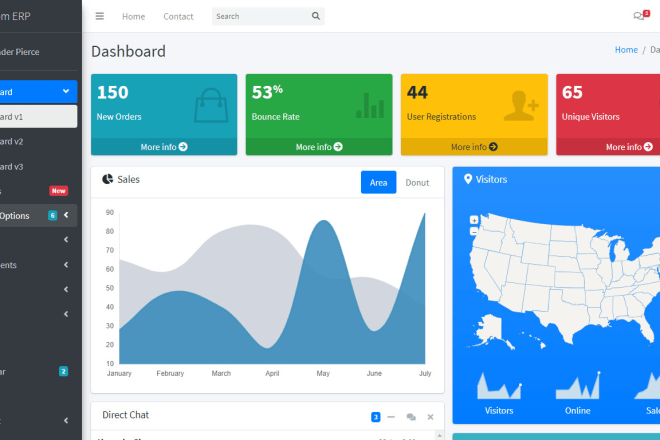This screenshot has width=660, height=440.
Task: Expand the sidebar item chevron below Options
Action: (x=66, y=240)
